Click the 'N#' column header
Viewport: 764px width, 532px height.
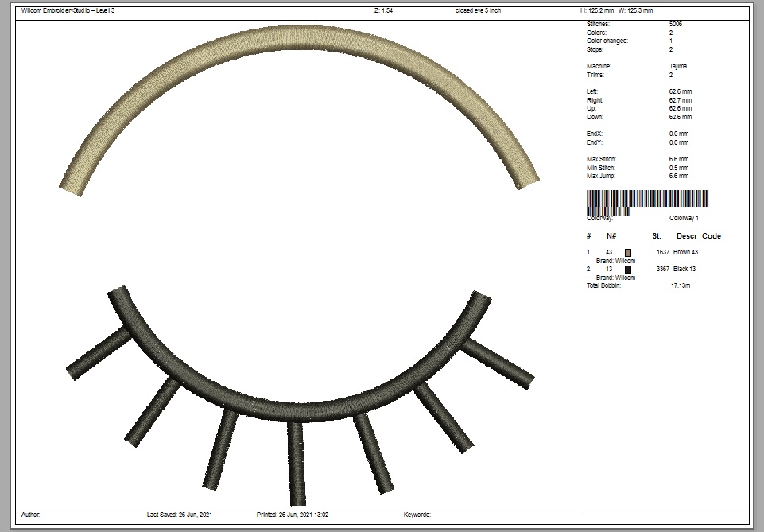(611, 236)
